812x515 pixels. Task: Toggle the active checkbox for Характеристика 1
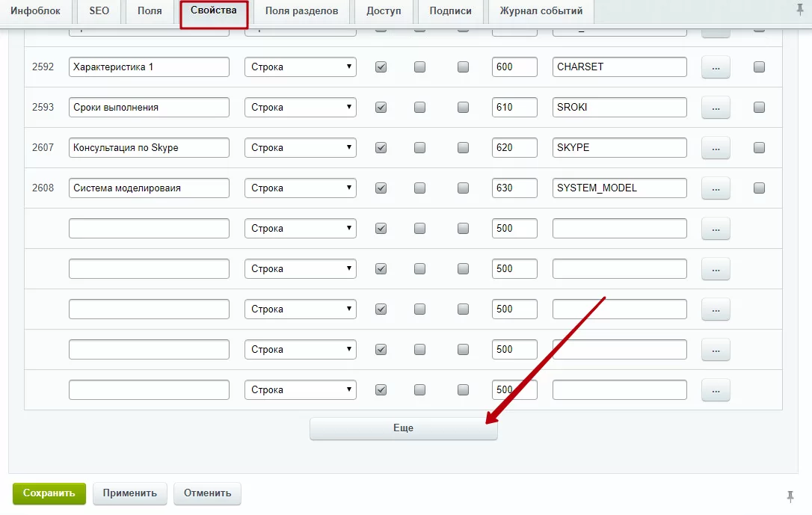coord(381,67)
